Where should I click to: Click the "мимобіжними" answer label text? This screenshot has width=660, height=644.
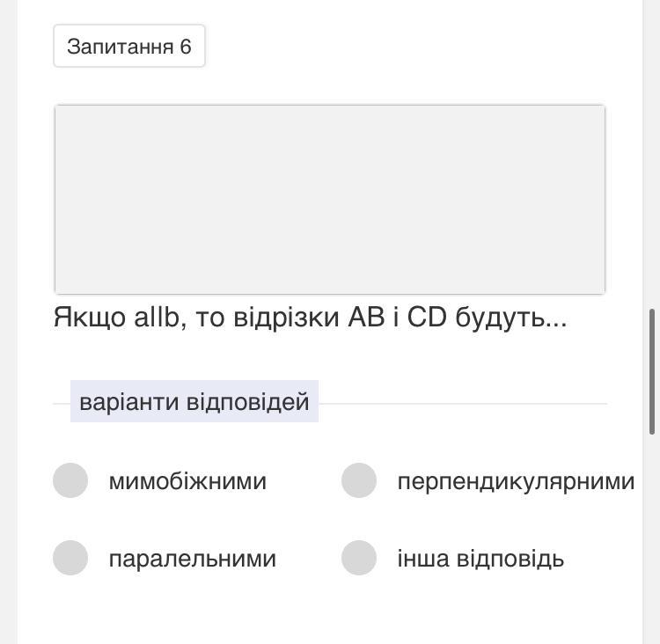187,481
